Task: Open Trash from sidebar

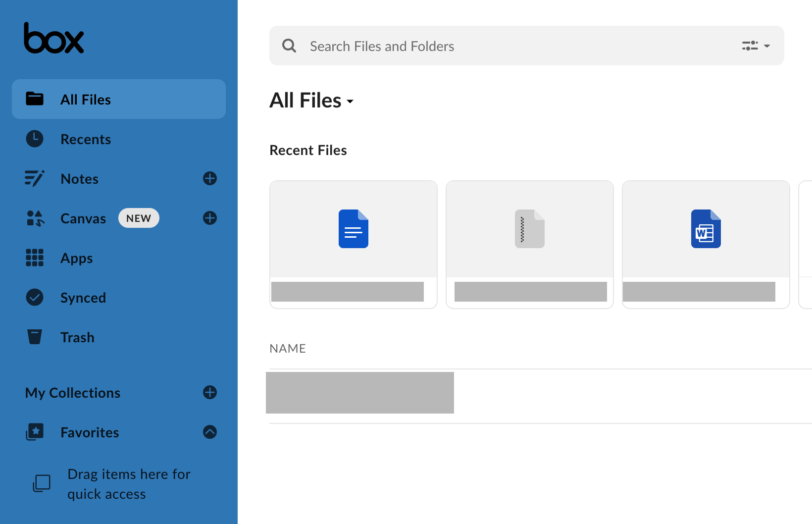Action: coord(119,337)
